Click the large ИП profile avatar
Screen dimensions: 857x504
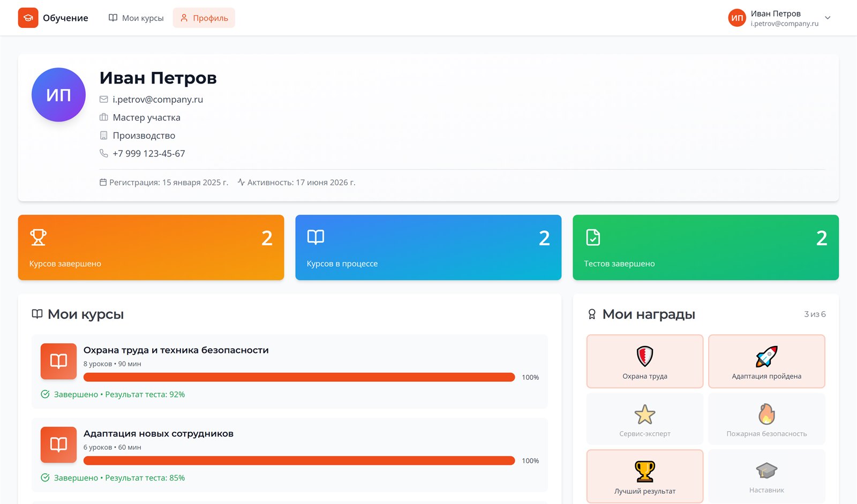[x=58, y=95]
